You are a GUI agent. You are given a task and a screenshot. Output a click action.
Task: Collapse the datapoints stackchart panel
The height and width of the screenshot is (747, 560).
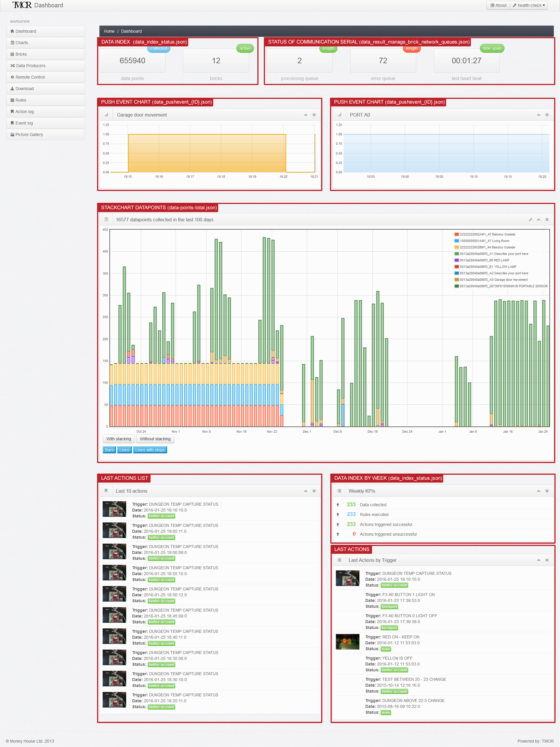539,220
